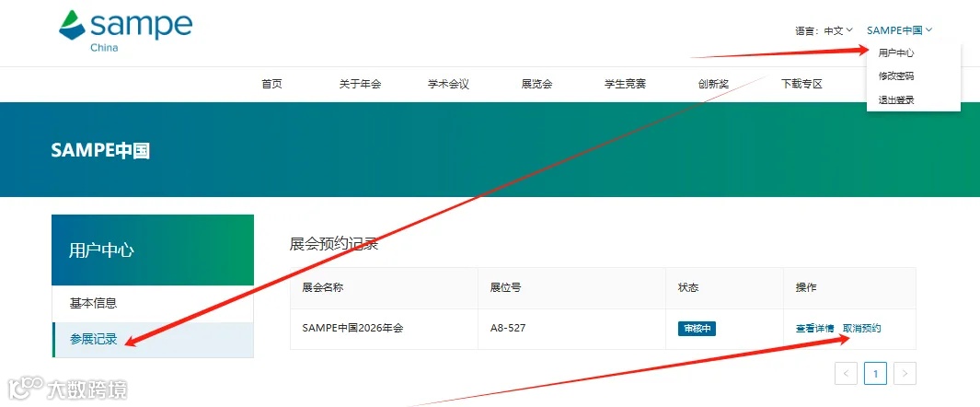Screen dimensions: 980x407
Task: Open the 下载专区 navigation item
Action: (801, 84)
